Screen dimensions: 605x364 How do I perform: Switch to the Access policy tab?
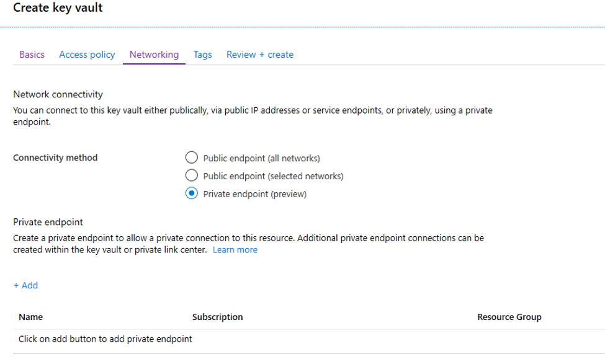pos(87,55)
